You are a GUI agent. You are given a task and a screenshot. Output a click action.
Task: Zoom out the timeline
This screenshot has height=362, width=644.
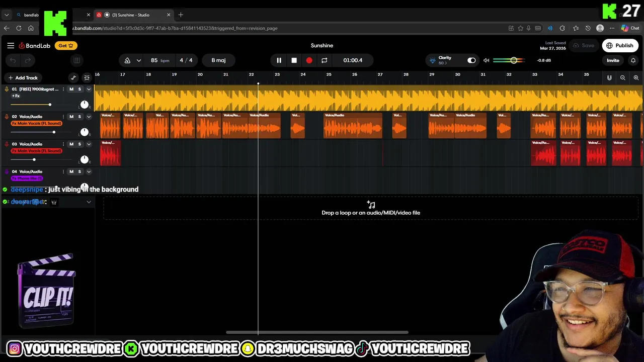623,78
